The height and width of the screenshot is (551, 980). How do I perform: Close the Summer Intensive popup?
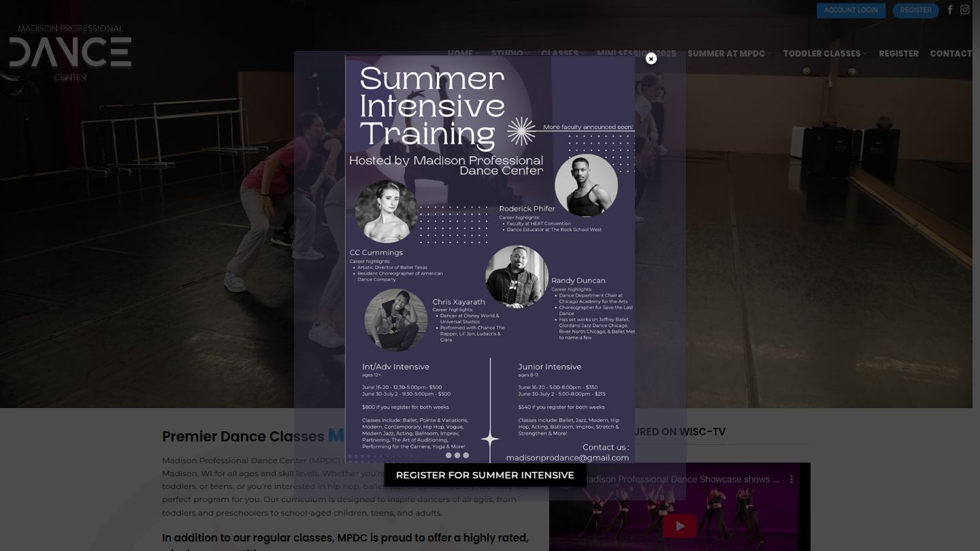click(x=651, y=59)
